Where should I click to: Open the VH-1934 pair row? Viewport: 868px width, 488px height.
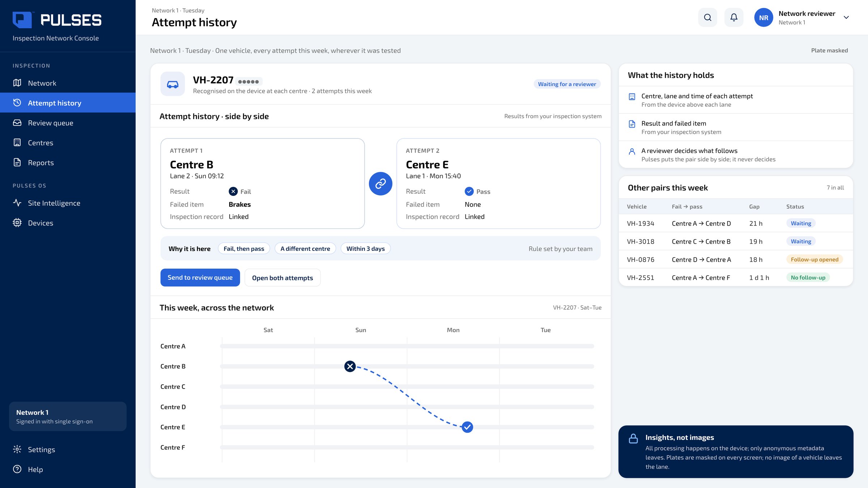pyautogui.click(x=736, y=223)
